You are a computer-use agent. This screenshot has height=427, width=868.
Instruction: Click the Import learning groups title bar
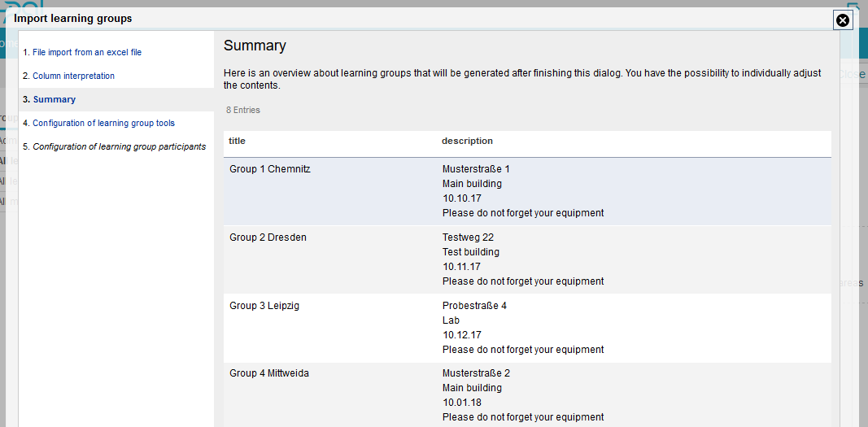tap(72, 18)
